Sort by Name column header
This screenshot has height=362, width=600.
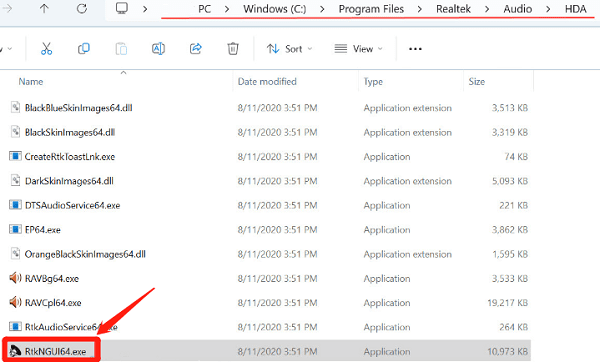click(31, 82)
